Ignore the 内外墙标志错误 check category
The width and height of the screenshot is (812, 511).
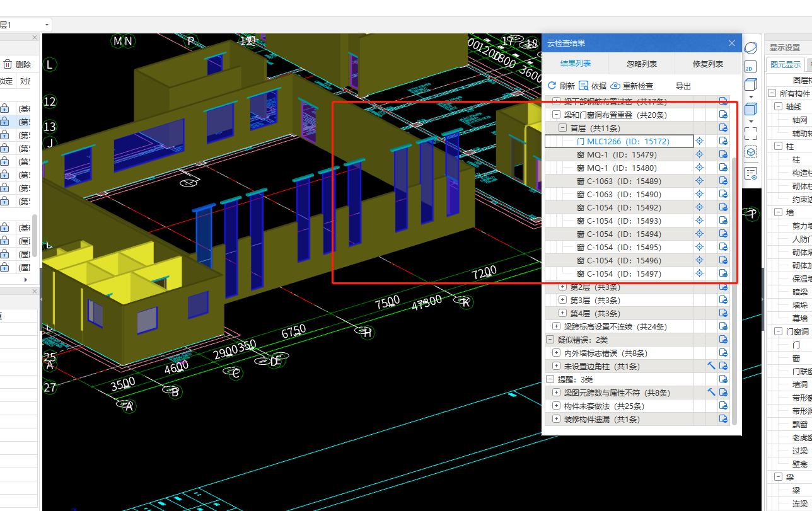pos(723,353)
